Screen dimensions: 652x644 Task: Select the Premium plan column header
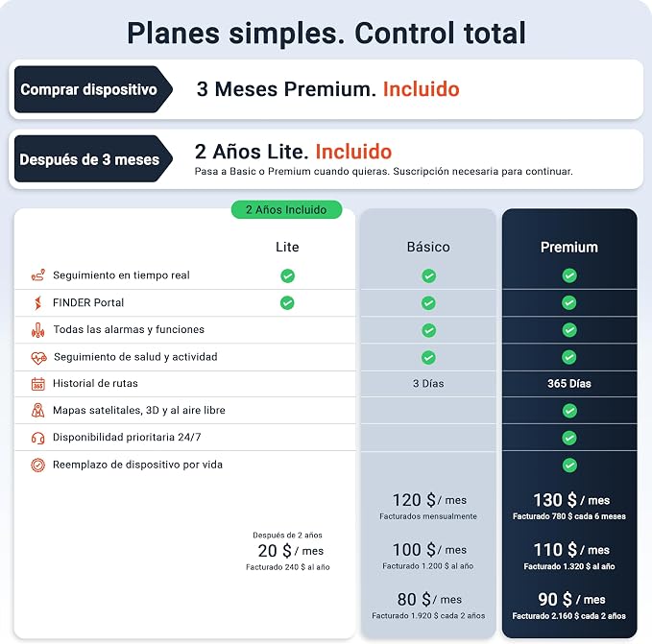click(569, 247)
